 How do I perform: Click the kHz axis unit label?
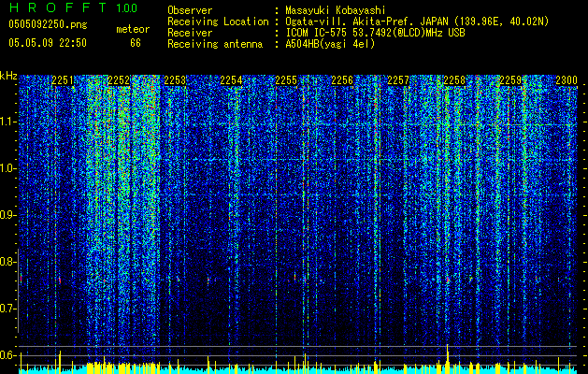click(8, 76)
